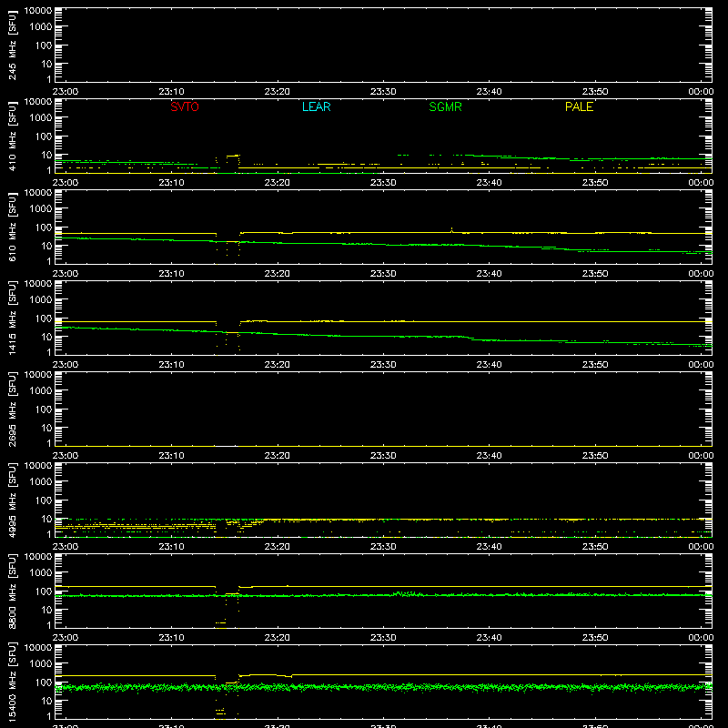Click the 100 tick label on 15400 MHz axis
The width and height of the screenshot is (728, 728).
44,682
